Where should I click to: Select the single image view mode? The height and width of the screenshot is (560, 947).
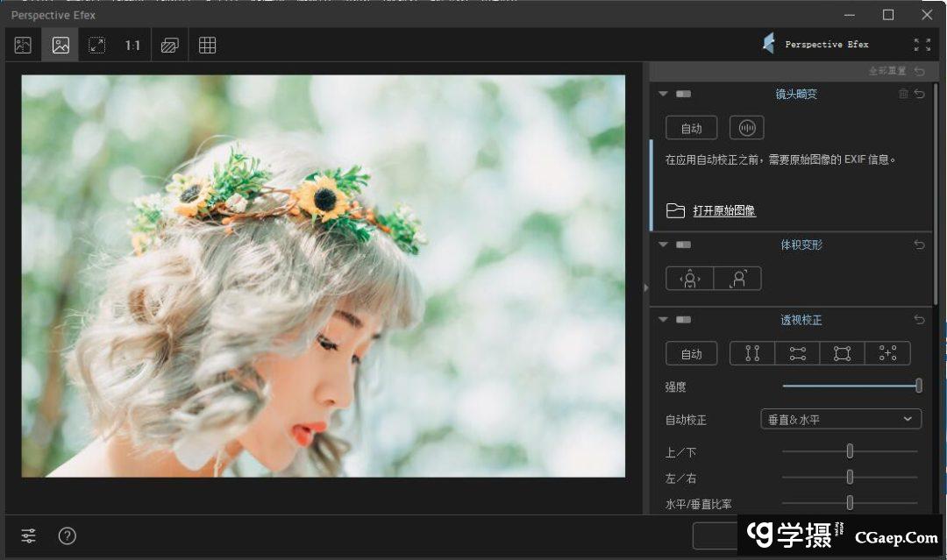61,46
